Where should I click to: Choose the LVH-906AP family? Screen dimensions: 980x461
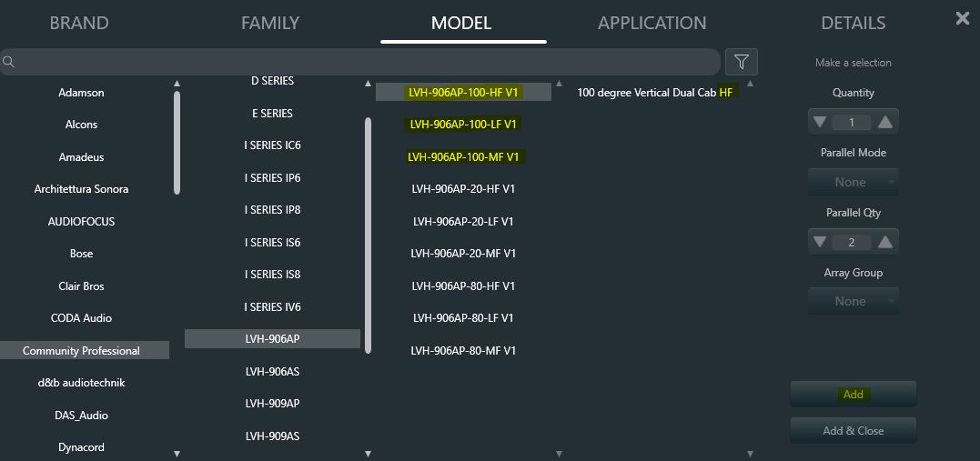click(x=272, y=338)
